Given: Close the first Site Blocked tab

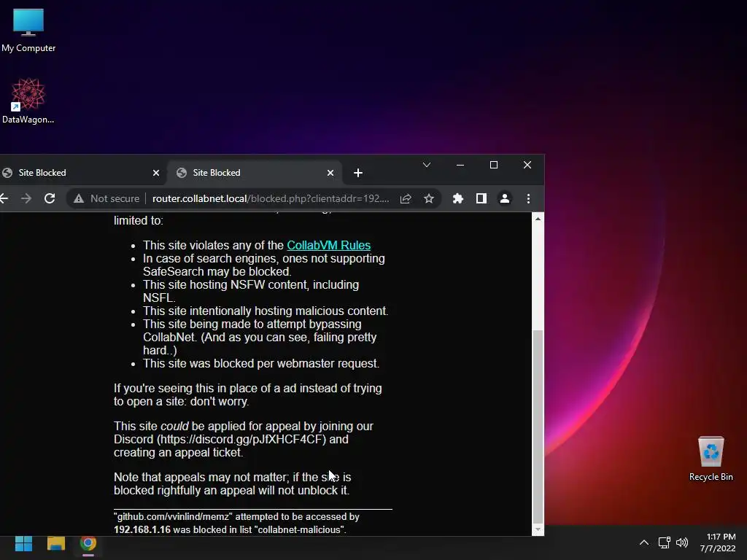Looking at the screenshot, I should click(x=156, y=173).
